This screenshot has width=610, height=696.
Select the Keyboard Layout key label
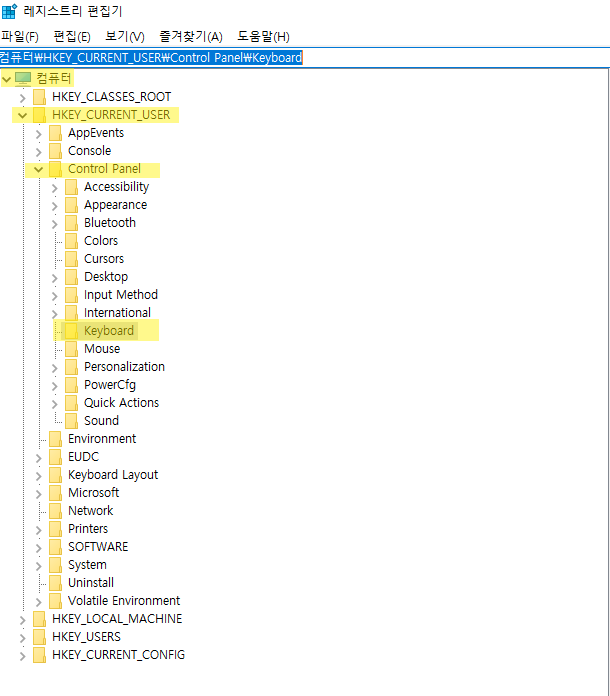(113, 475)
